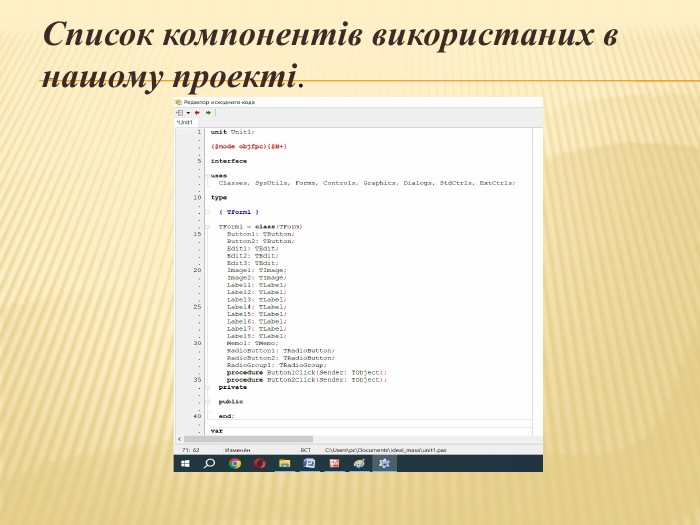Click the 'Edit1: TEdit;' line
Screen dimensions: 700x525
coord(253,249)
